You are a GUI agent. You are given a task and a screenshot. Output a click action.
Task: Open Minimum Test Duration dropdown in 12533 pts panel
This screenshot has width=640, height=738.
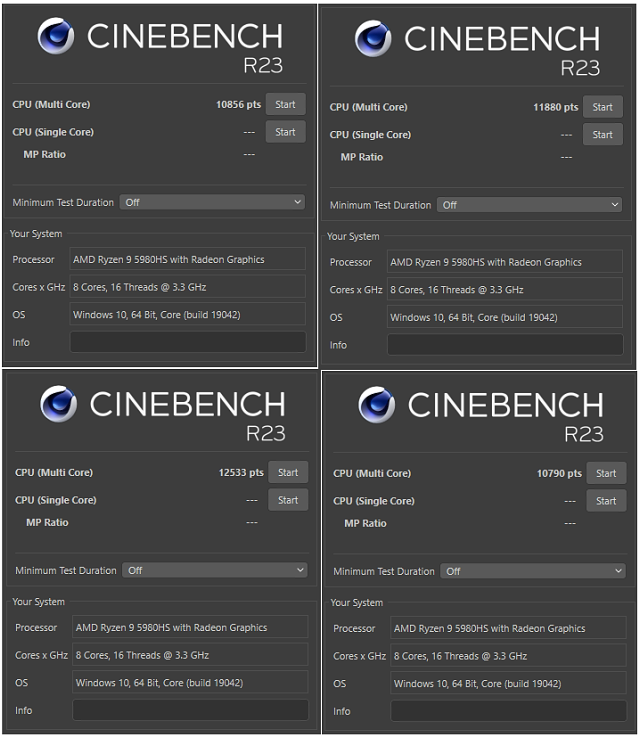(x=215, y=570)
